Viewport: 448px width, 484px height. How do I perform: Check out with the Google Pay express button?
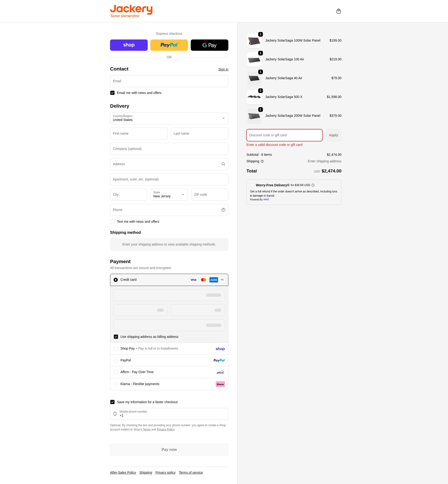point(209,45)
